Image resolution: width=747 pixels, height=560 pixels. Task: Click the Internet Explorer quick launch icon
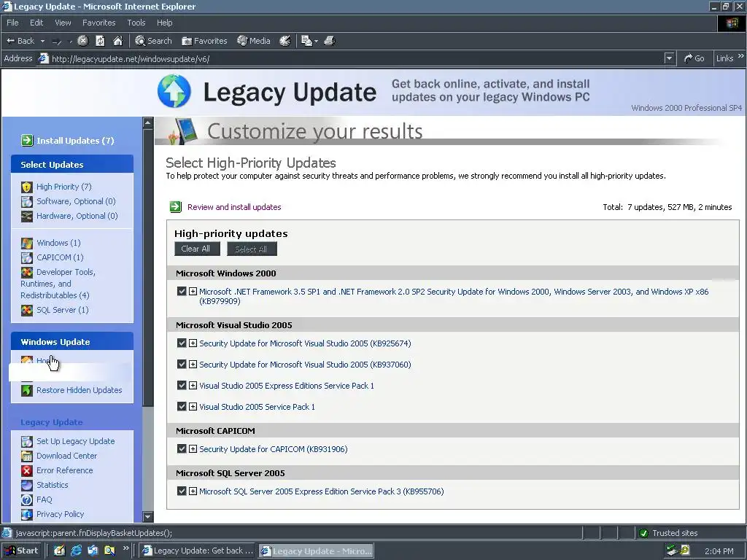coord(76,551)
